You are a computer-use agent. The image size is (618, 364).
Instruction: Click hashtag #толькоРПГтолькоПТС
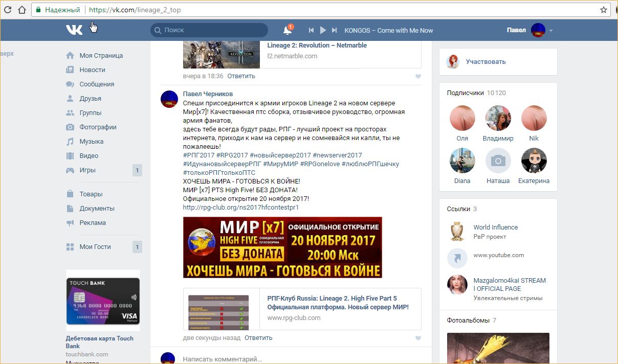point(219,172)
